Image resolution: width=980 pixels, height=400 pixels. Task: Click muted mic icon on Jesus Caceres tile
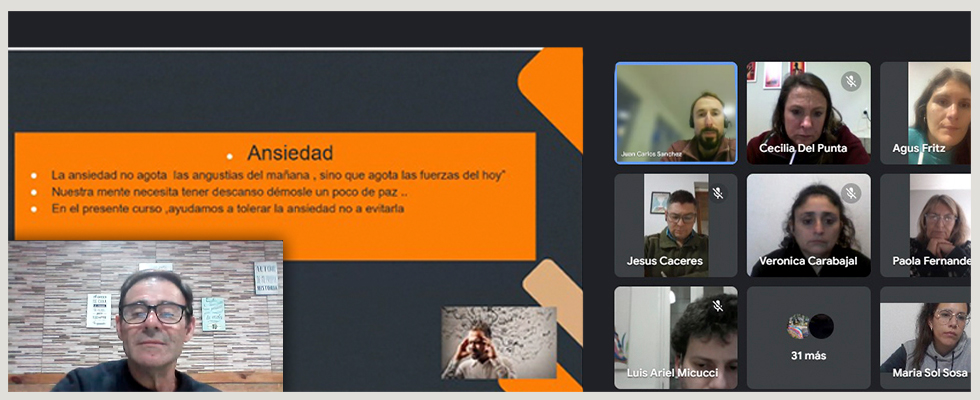(x=718, y=193)
